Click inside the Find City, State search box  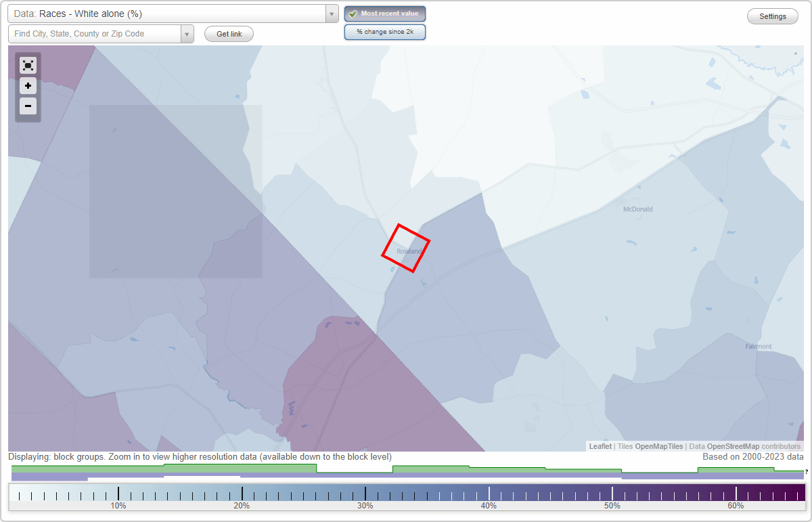(x=95, y=33)
